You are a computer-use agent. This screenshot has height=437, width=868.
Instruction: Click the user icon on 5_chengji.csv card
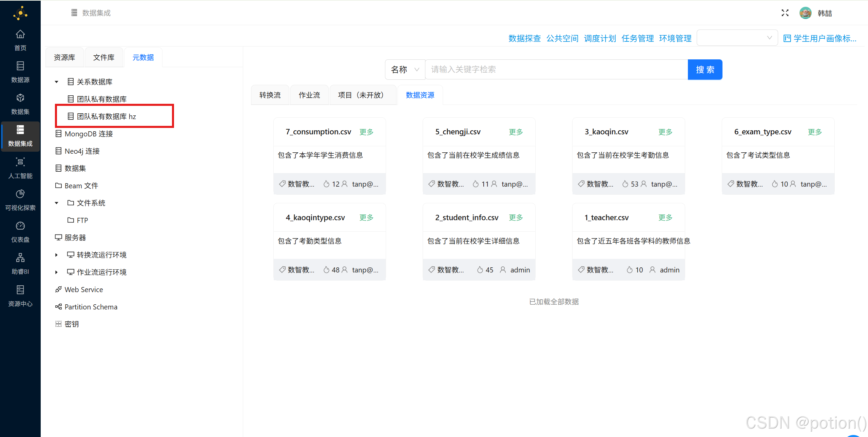click(494, 184)
